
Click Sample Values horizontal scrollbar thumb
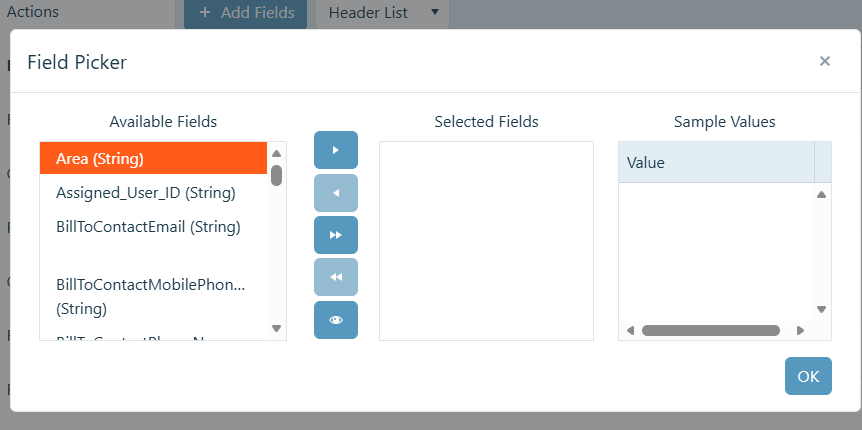pos(711,330)
